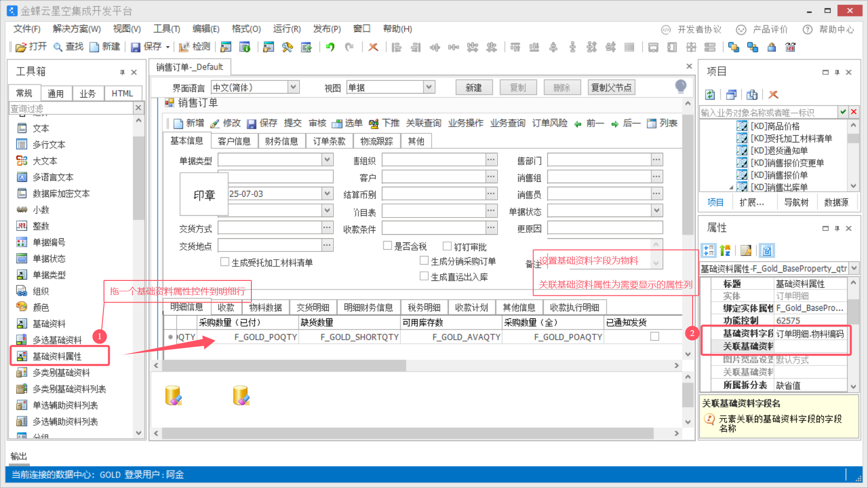Switch to the 财务信息 tab
The image size is (868, 488).
click(281, 141)
